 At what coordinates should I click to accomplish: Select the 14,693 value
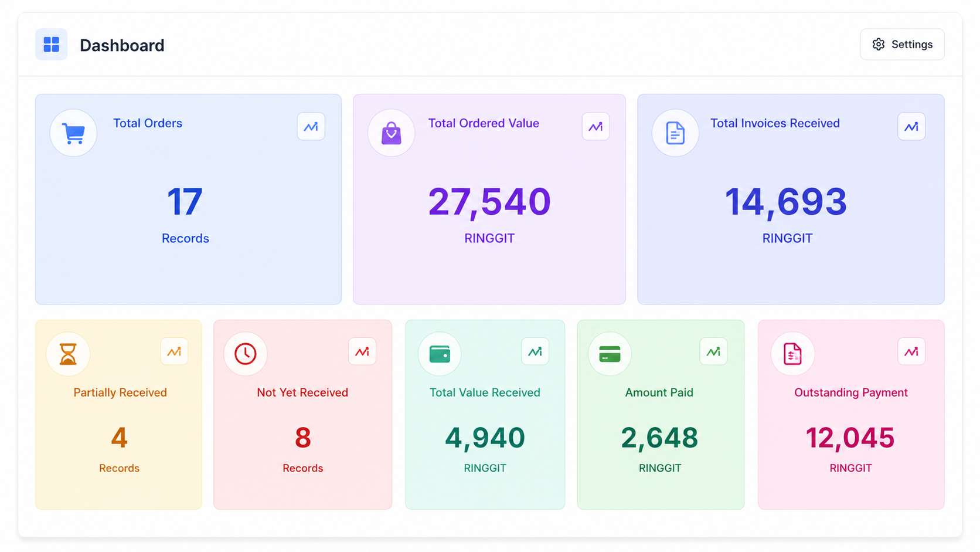point(786,202)
